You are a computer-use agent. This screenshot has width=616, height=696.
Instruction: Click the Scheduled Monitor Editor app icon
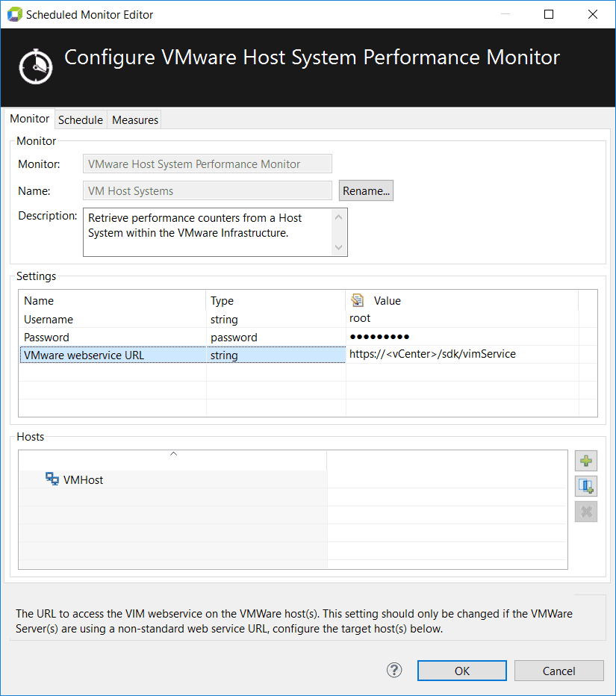pos(15,14)
